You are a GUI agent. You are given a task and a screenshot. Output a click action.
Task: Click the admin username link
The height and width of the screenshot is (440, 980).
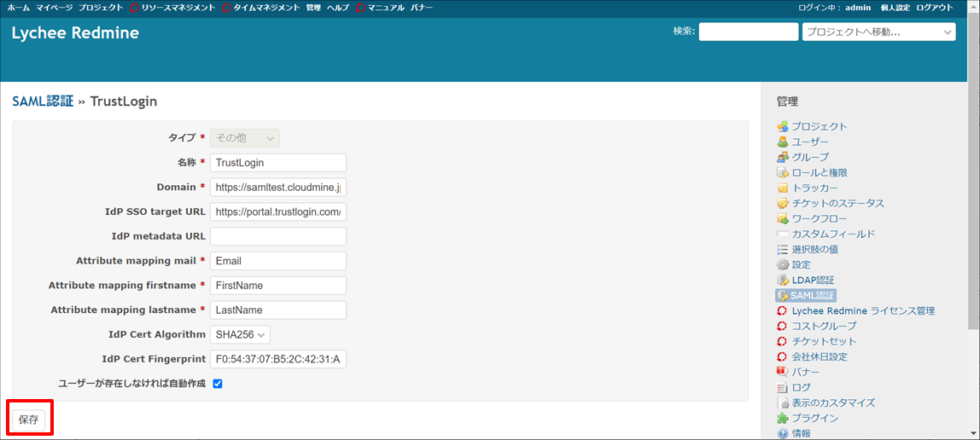click(x=858, y=9)
